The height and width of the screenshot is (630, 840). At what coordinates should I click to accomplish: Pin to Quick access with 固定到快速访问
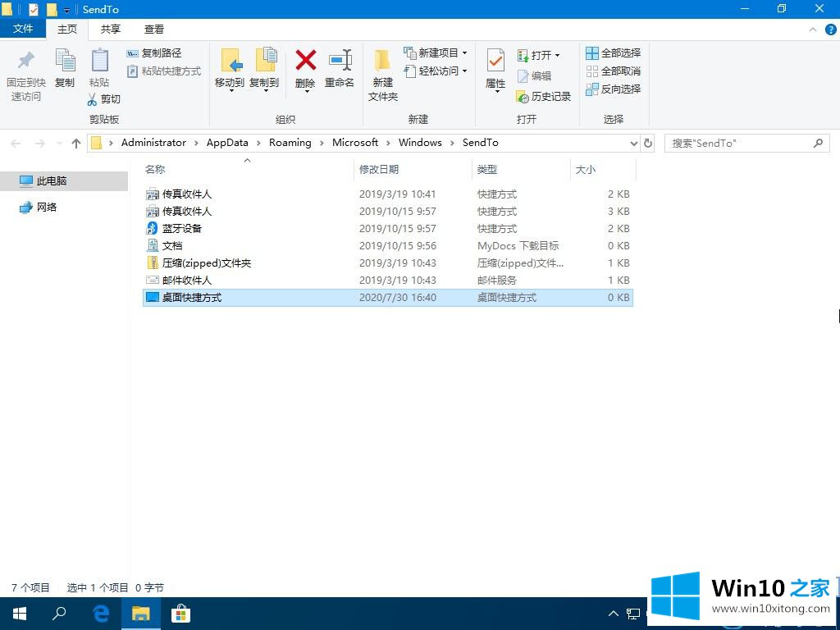pyautogui.click(x=25, y=75)
